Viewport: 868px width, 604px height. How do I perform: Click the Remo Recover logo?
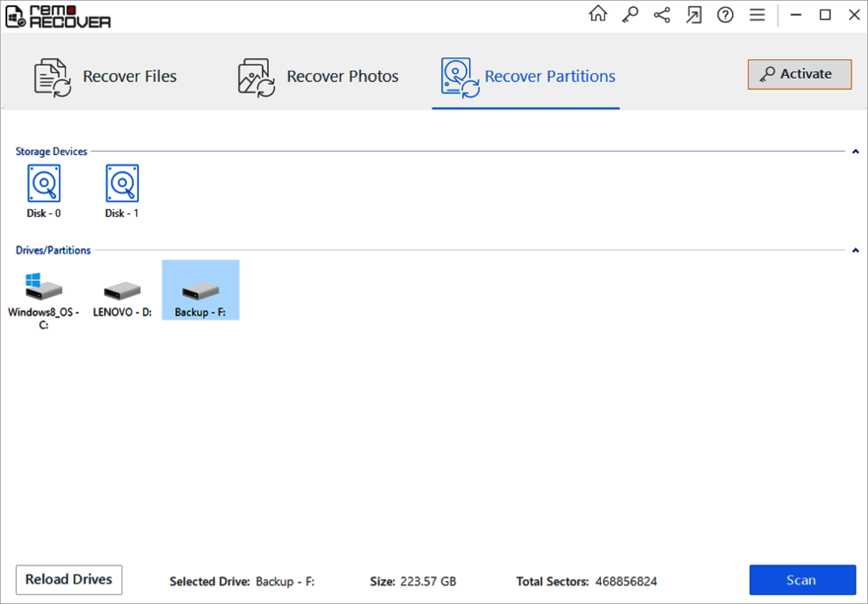tap(57, 16)
